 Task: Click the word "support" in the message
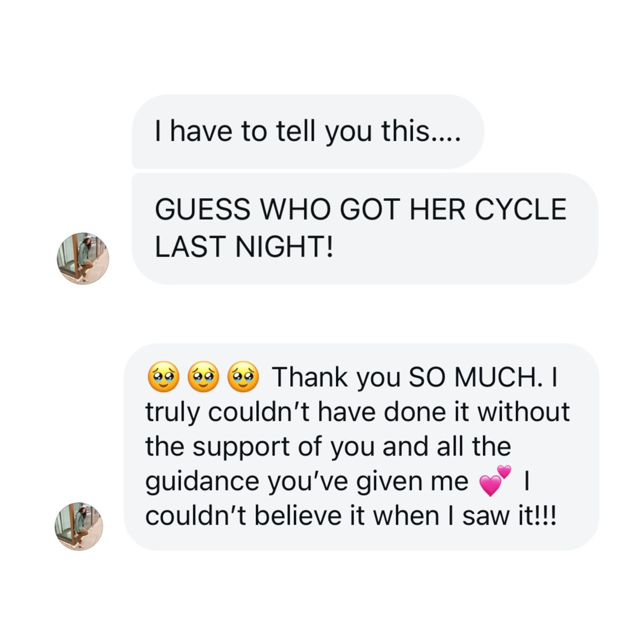tap(241, 447)
